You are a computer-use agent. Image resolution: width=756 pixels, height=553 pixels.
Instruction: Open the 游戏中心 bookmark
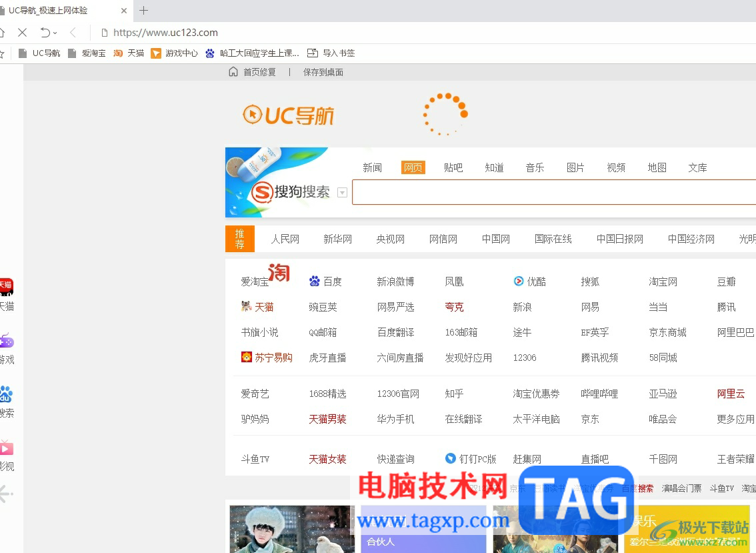tap(175, 53)
